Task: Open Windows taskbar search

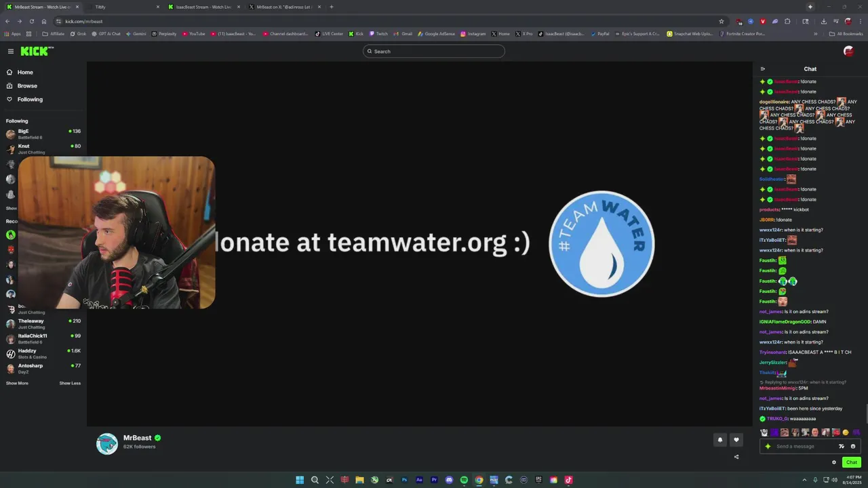Action: tap(315, 480)
